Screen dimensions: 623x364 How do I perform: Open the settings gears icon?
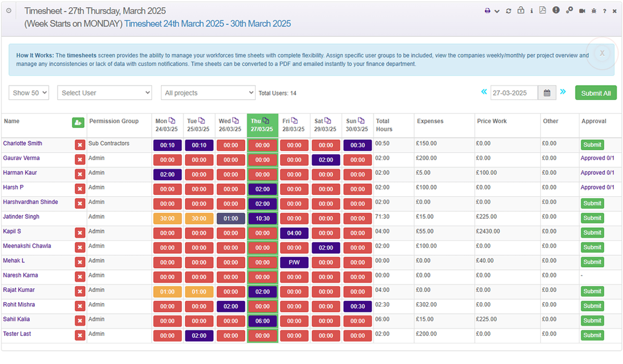click(x=569, y=11)
